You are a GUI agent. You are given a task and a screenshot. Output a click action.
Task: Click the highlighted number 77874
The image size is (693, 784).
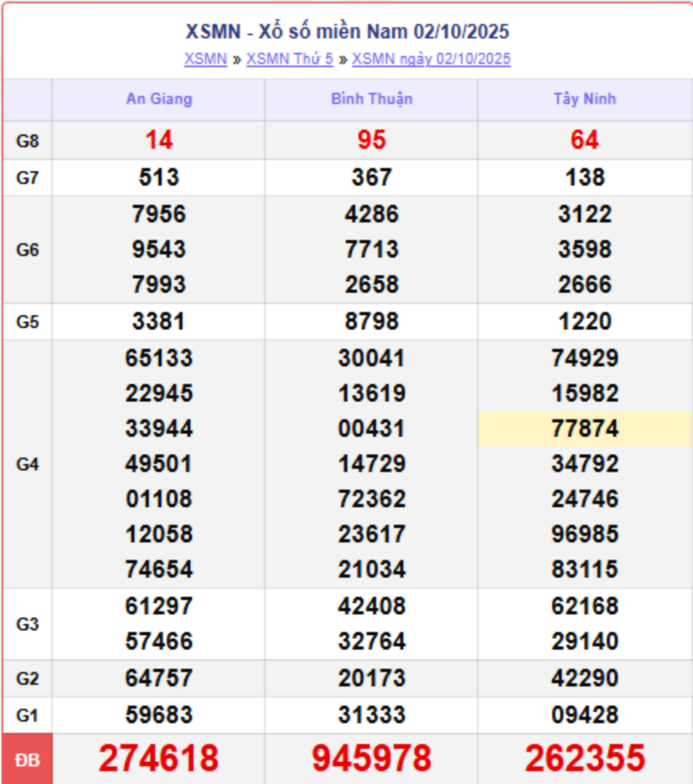click(x=585, y=428)
